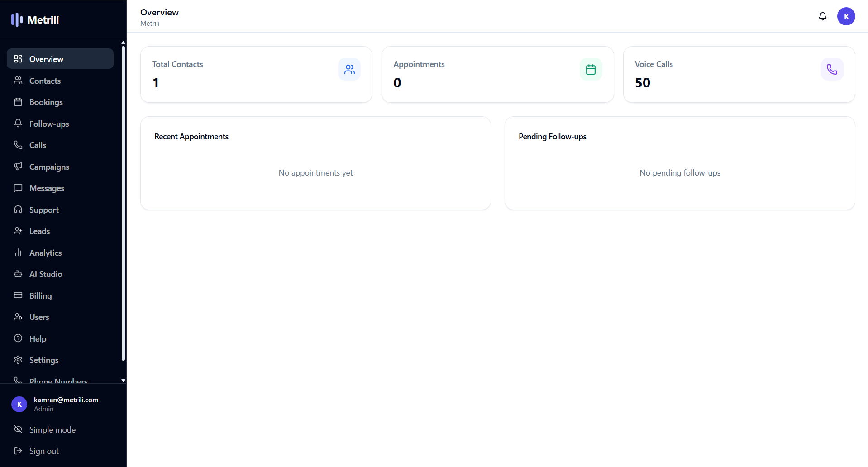Open Calls page
868x467 pixels.
click(x=60, y=145)
